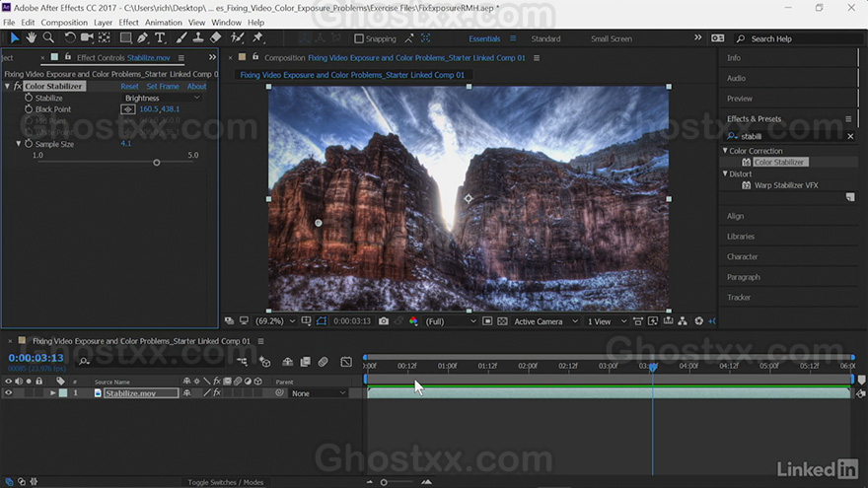This screenshot has width=868, height=488.
Task: Open the composition flowchart icon
Action: [x=683, y=321]
